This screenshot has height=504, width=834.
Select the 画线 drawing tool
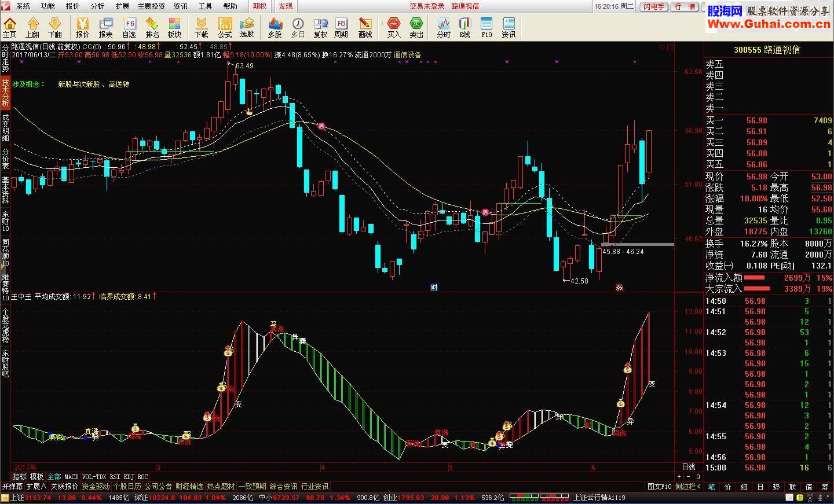(365, 28)
